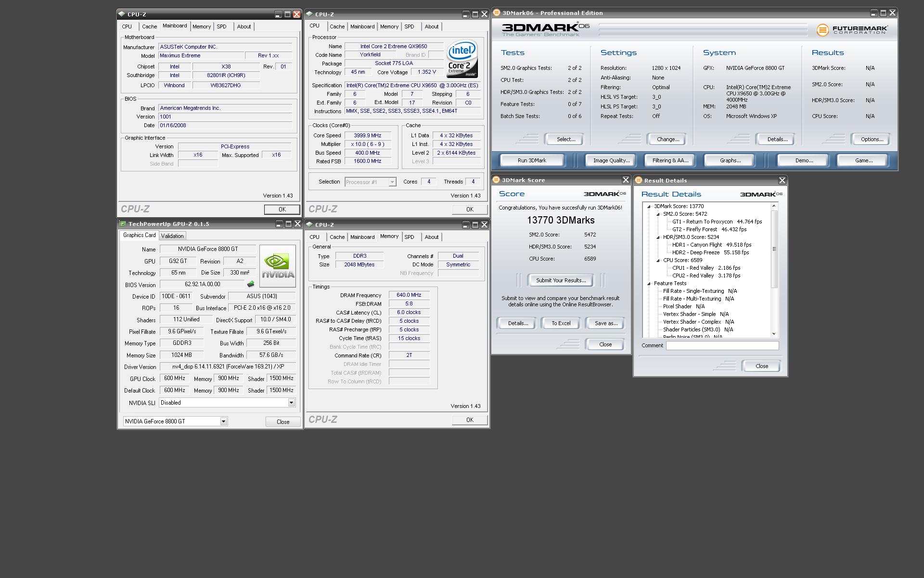Open the CPU tab in the Memory CPU-Z window
The image size is (924, 578).
click(314, 237)
